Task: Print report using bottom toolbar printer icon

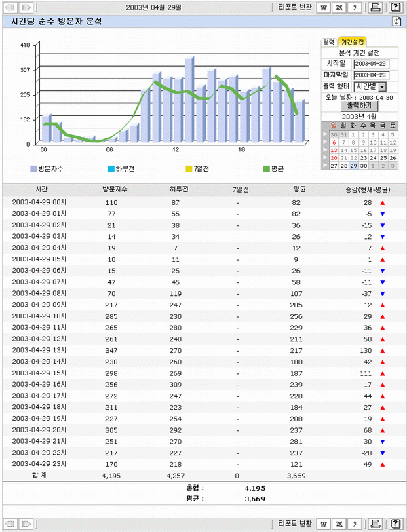Action: click(x=376, y=524)
